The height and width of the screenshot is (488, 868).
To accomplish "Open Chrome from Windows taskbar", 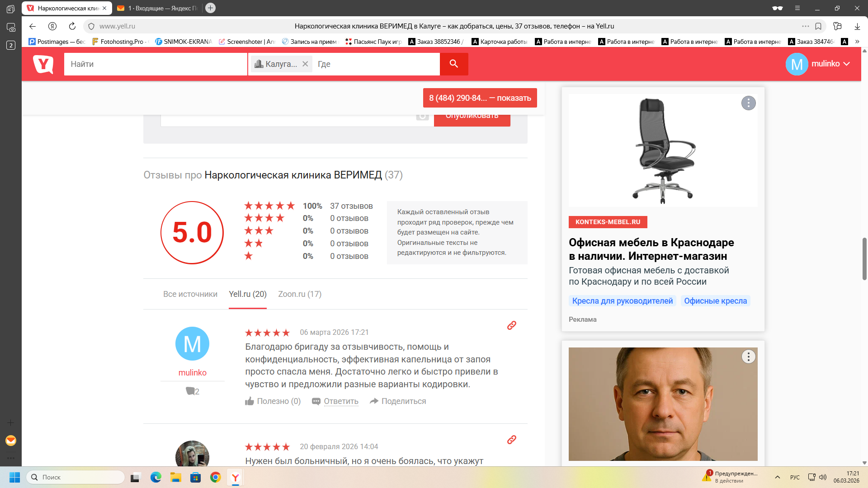I will coord(215,477).
